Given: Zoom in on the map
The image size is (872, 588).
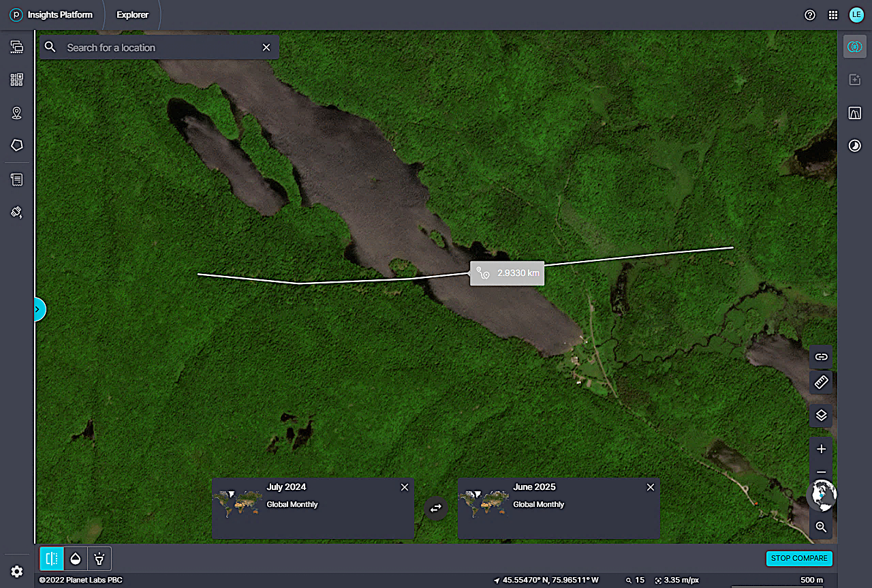Looking at the screenshot, I should (x=821, y=449).
